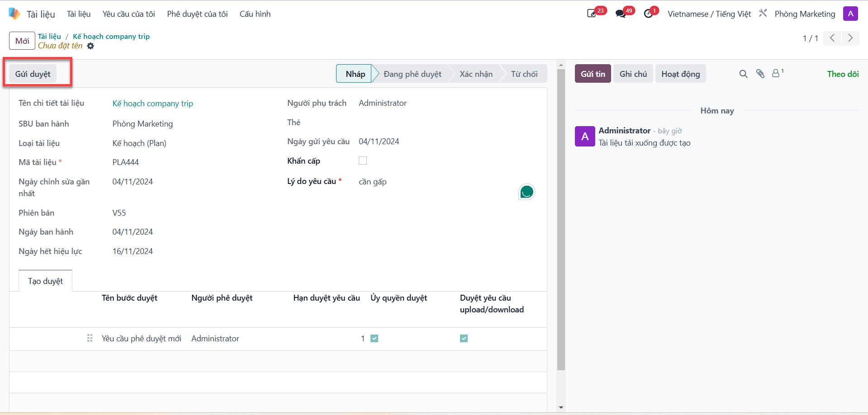Open the Phòng Marketing company switcher
Screen dimensions: 868x415
tap(805, 14)
